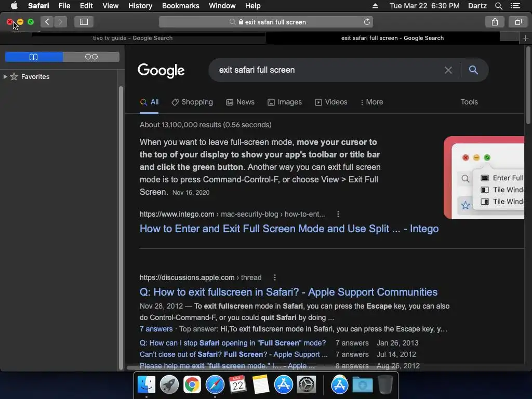Open the Trash in the Dock
Image resolution: width=532 pixels, height=399 pixels.
pyautogui.click(x=385, y=385)
